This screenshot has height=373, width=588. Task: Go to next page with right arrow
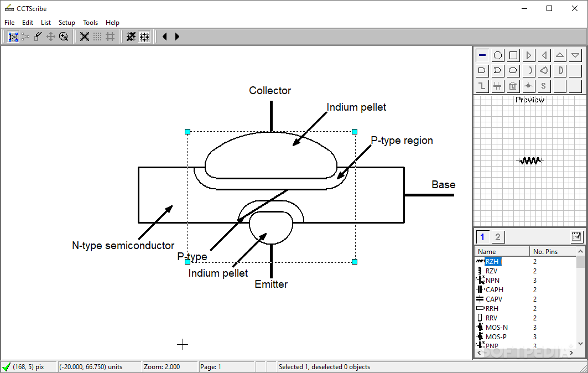tap(178, 37)
